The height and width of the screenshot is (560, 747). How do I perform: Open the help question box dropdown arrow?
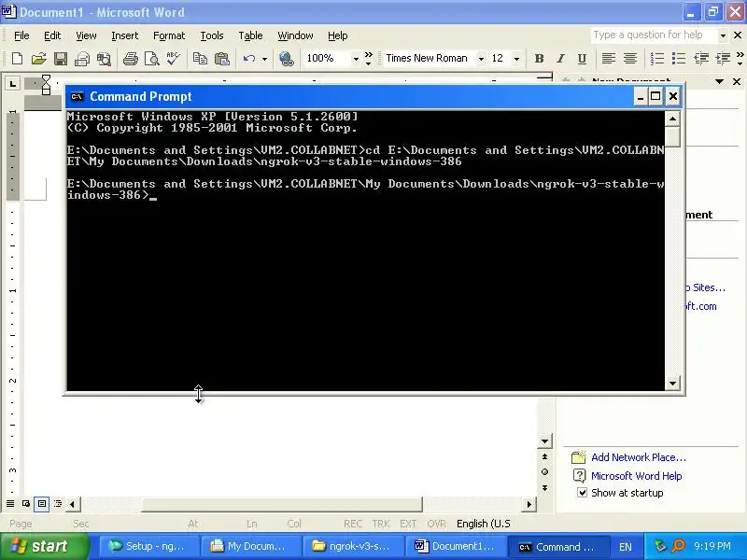point(723,35)
